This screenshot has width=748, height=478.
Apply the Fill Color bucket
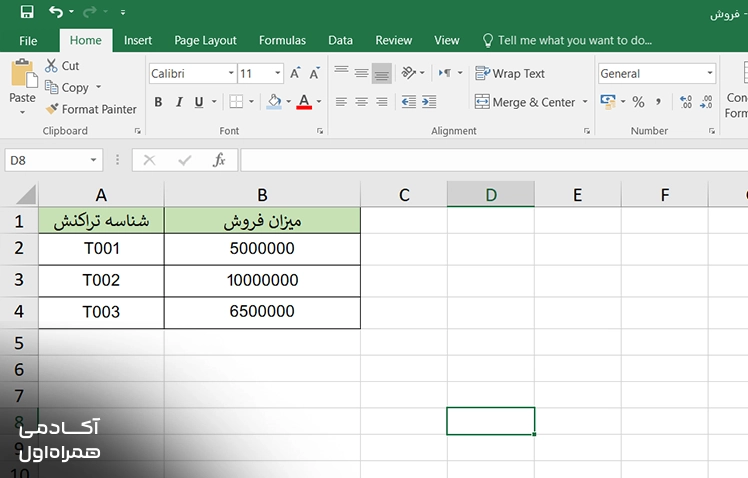[x=274, y=102]
